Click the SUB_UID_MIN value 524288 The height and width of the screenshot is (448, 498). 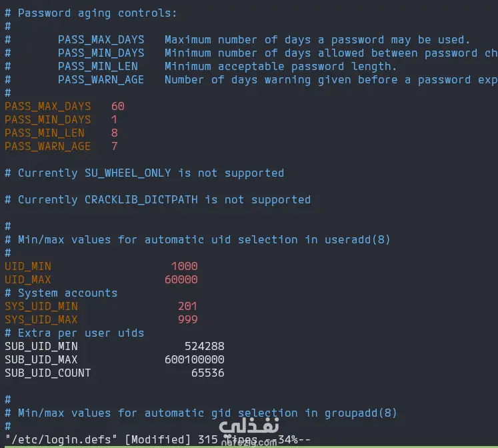pos(204,346)
